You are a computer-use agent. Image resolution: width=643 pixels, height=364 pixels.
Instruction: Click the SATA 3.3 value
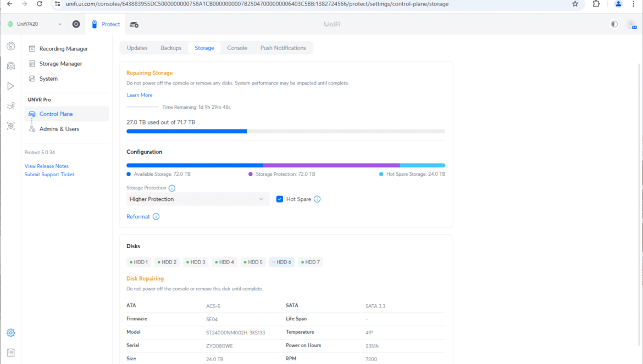375,306
